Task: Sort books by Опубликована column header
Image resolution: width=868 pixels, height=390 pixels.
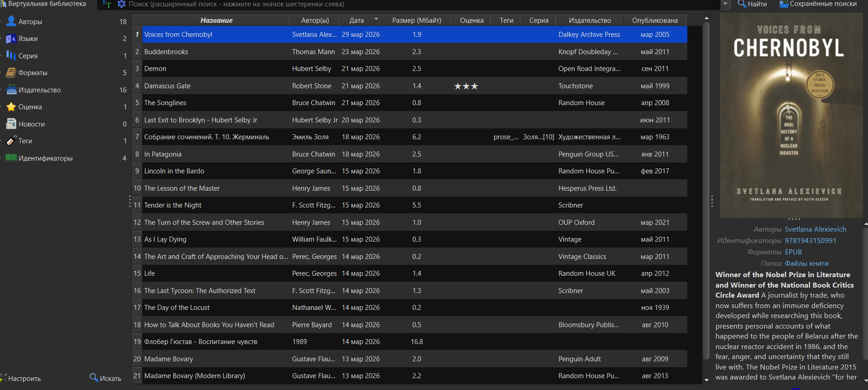Action: point(655,20)
